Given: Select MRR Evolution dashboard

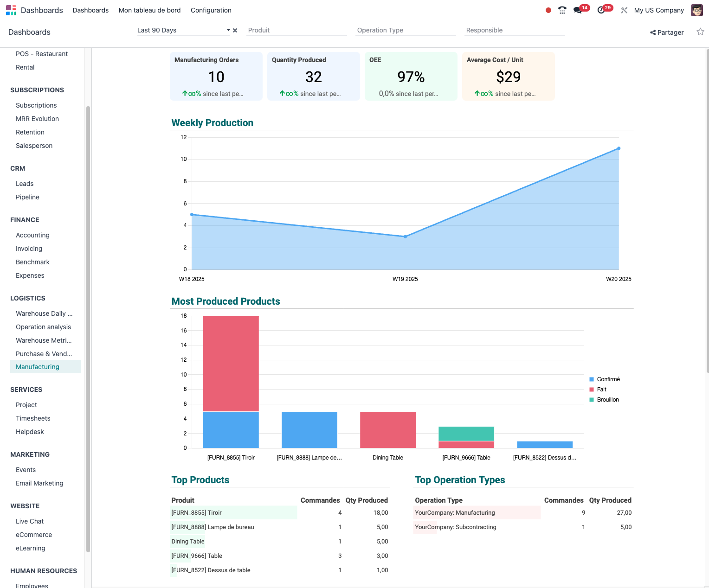Looking at the screenshot, I should click(x=37, y=119).
